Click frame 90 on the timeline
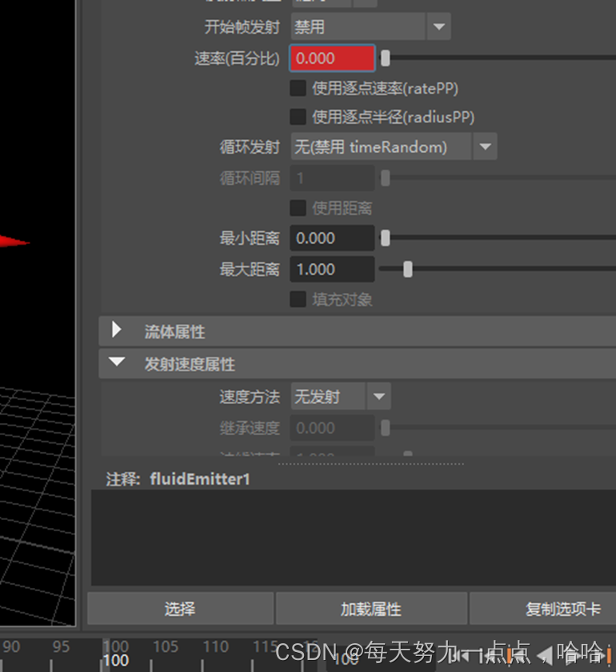Screen dimensions: 616x672 click(11, 646)
